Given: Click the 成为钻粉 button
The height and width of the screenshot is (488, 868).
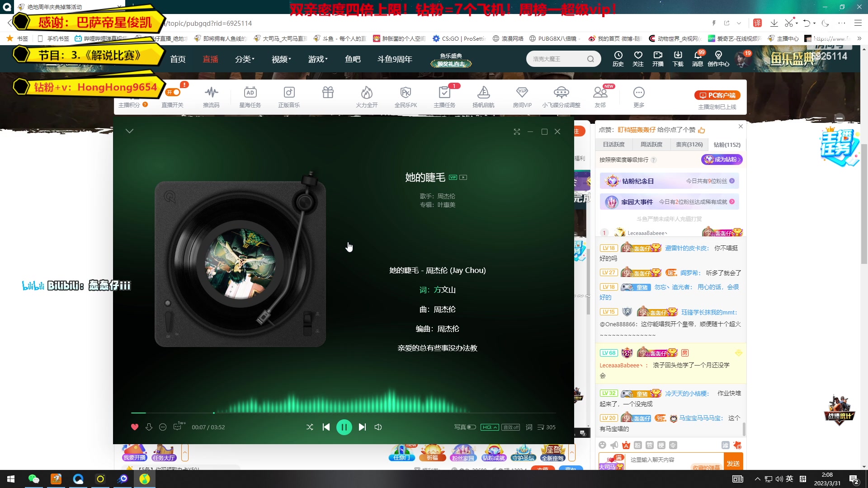Looking at the screenshot, I should point(722,160).
